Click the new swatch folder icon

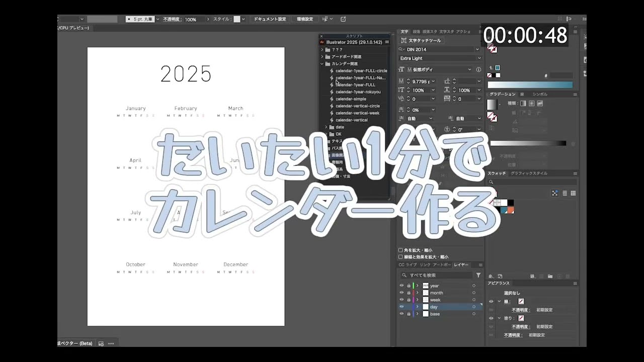(549, 276)
